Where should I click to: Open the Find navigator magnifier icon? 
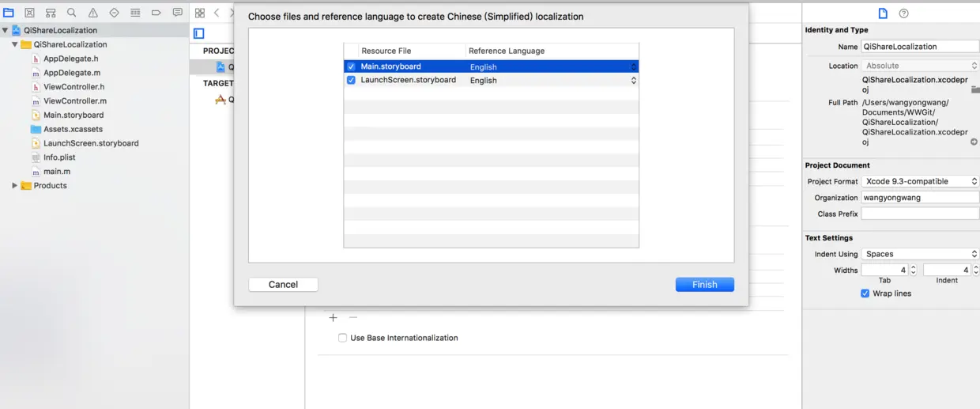pyautogui.click(x=72, y=13)
